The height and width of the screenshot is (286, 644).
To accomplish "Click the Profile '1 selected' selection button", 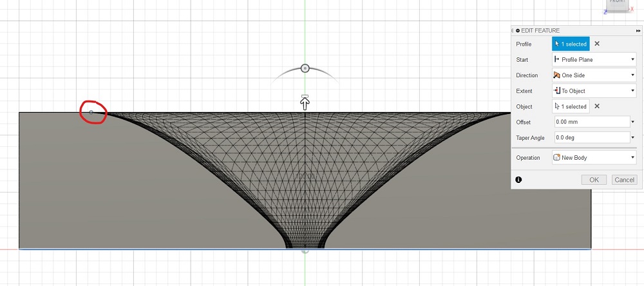I will (571, 44).
